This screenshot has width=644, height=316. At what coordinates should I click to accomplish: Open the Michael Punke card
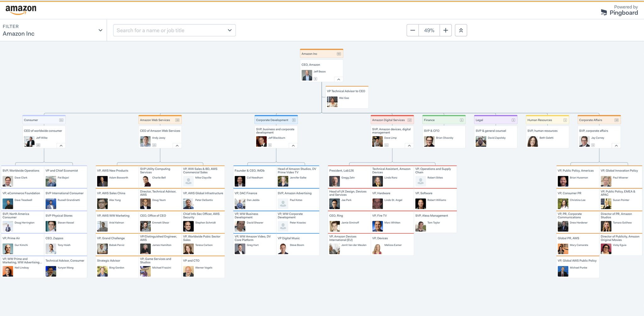(x=578, y=267)
